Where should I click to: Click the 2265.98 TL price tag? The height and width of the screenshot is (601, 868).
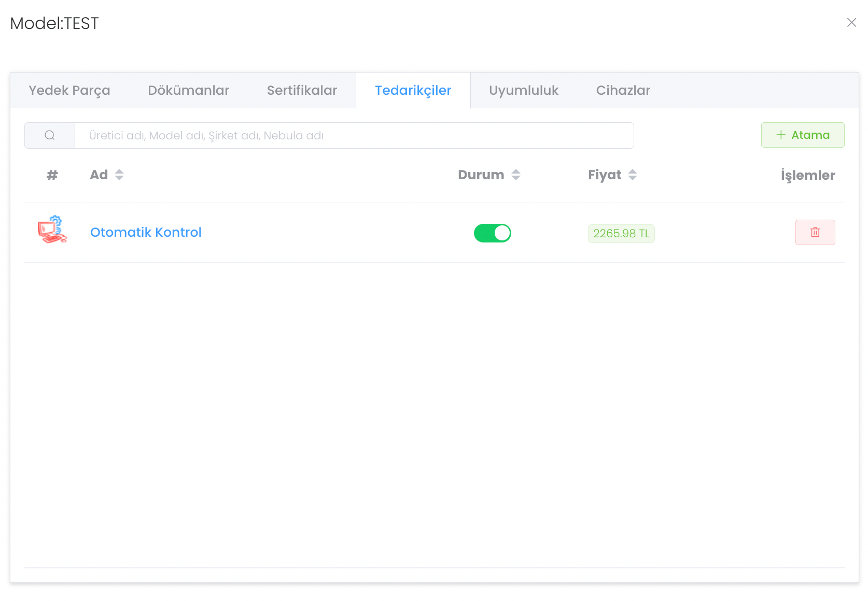pyautogui.click(x=621, y=234)
